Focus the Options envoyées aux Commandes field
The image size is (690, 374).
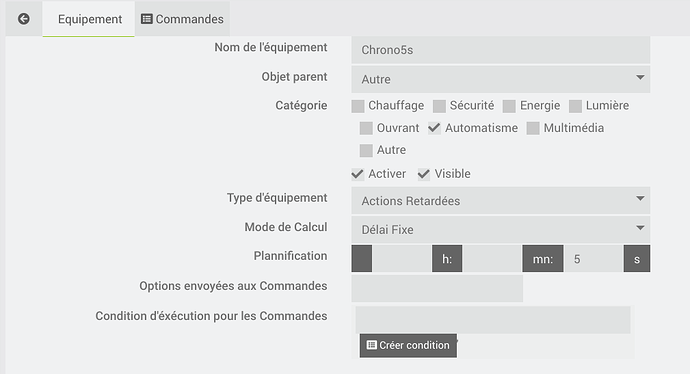tap(437, 289)
